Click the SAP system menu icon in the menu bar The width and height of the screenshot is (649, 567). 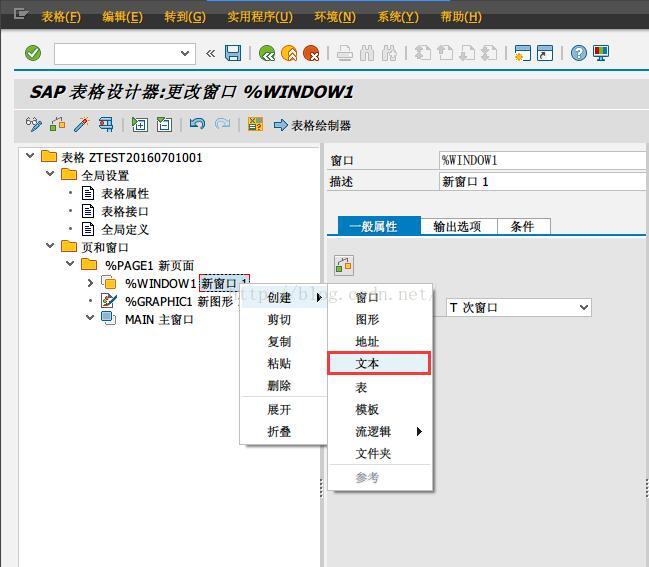20,14
